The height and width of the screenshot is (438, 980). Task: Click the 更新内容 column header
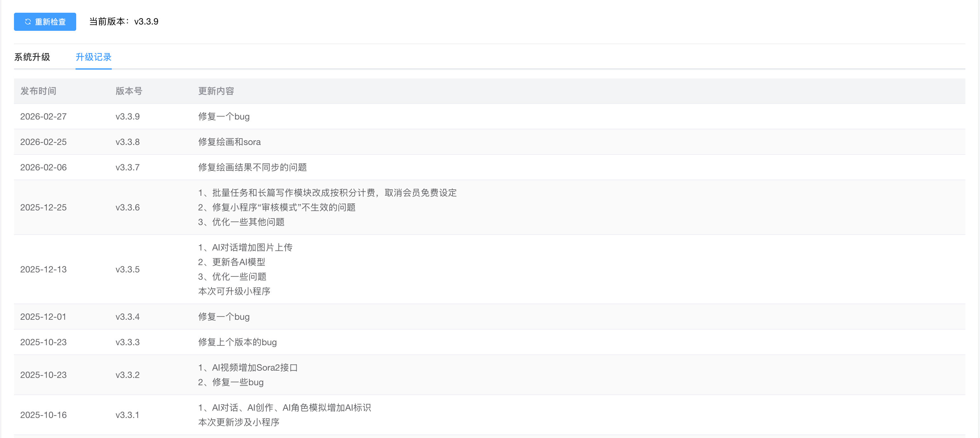(216, 91)
